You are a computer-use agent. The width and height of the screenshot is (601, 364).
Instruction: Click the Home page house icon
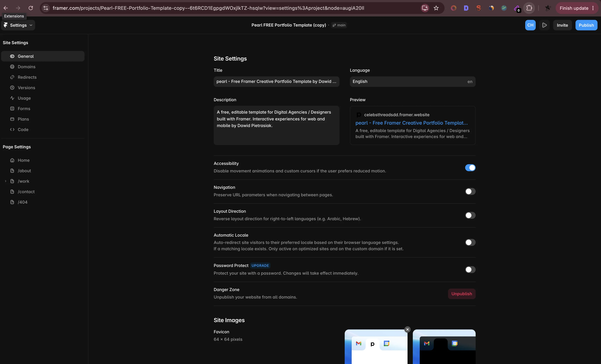tap(12, 160)
